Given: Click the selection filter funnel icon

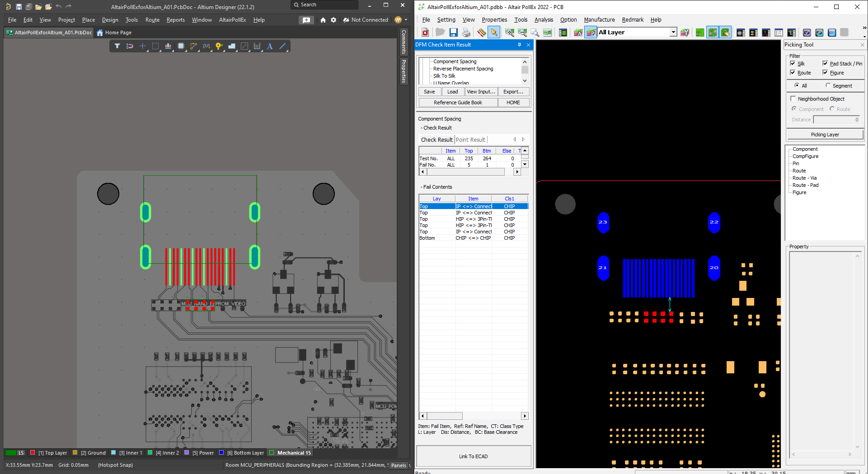Looking at the screenshot, I should point(117,46).
